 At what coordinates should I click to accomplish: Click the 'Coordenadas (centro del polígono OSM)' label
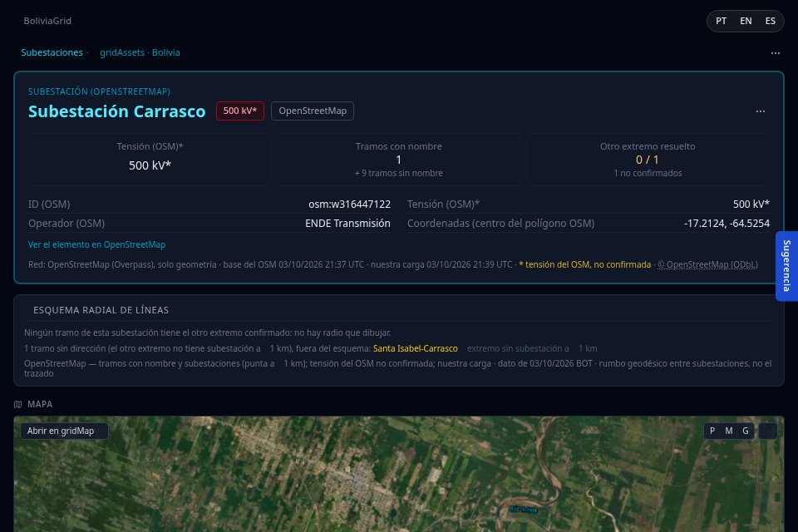pos(500,224)
